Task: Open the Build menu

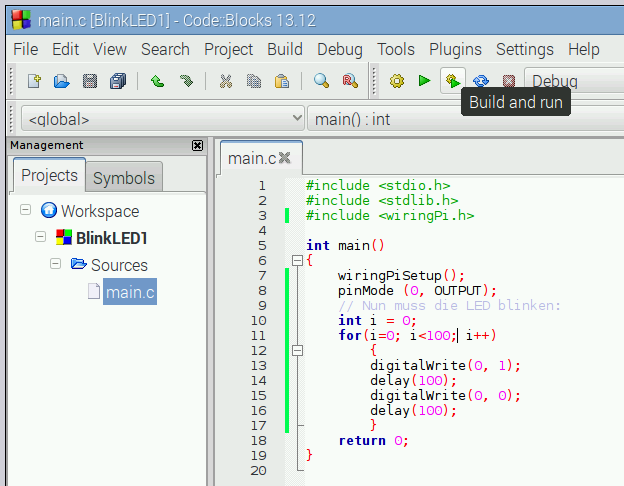Action: [x=285, y=50]
